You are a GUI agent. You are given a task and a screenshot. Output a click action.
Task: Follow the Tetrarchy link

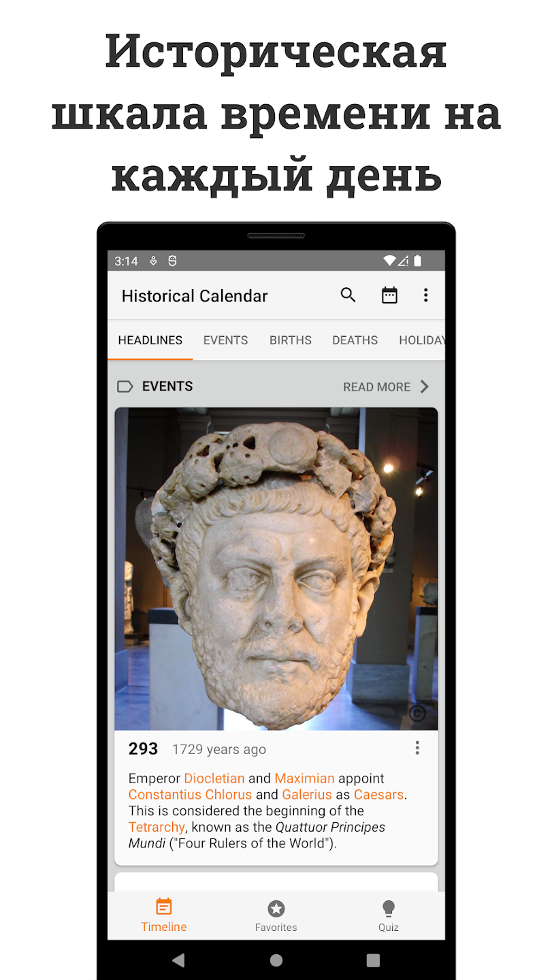(157, 827)
